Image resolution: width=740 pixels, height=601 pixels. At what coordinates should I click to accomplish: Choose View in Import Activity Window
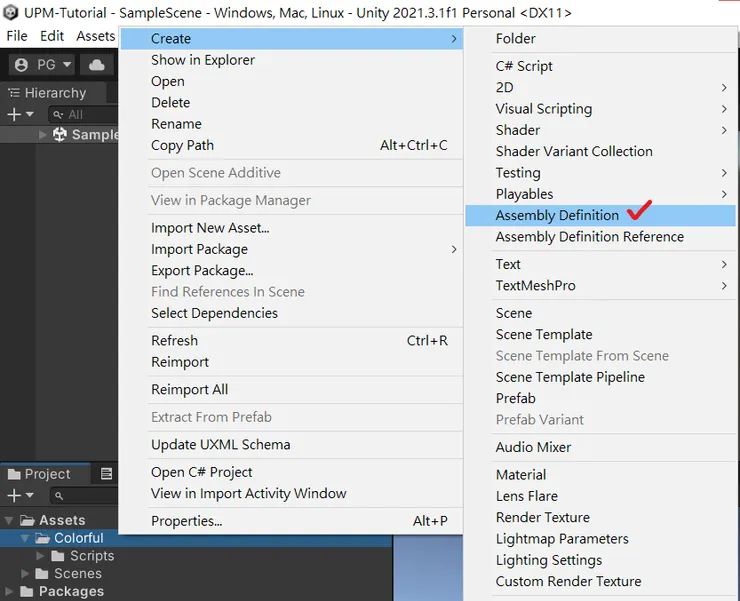coord(291,493)
